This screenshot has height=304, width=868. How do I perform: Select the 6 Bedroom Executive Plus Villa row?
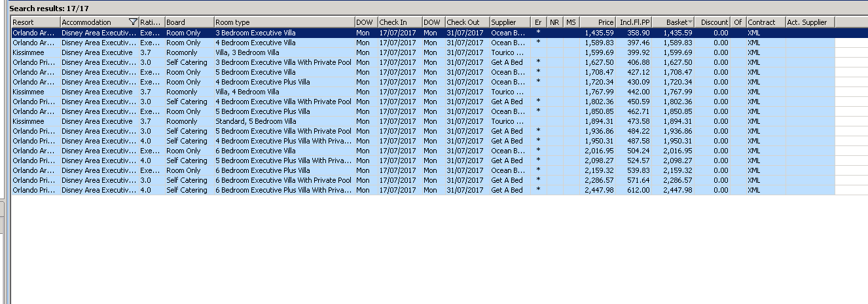click(x=423, y=170)
